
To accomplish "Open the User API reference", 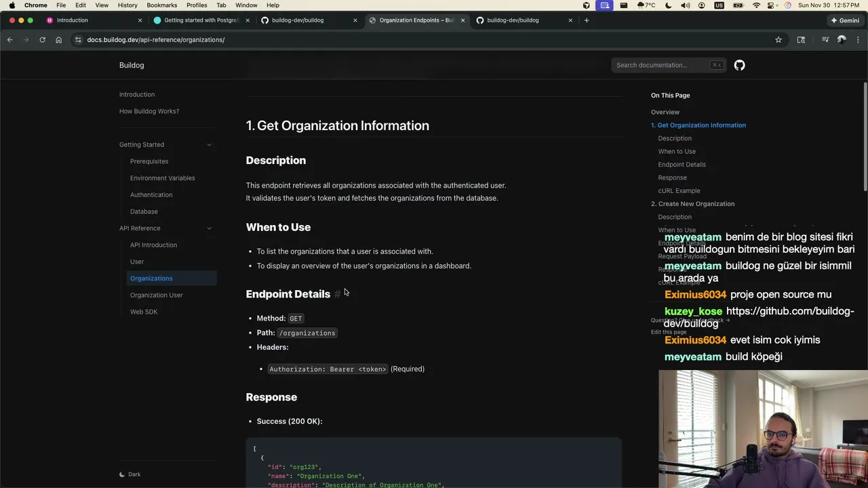I will [137, 262].
